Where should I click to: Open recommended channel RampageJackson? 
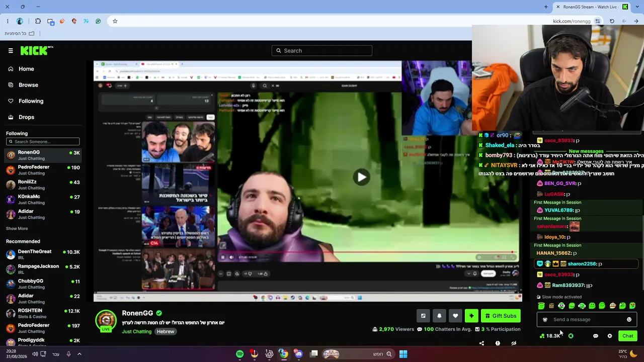[43, 269]
